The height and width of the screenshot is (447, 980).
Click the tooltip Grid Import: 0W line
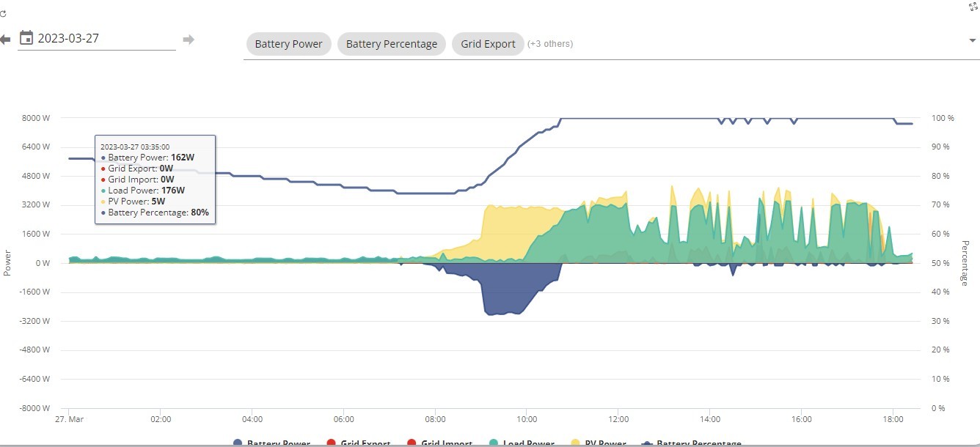[x=138, y=180]
